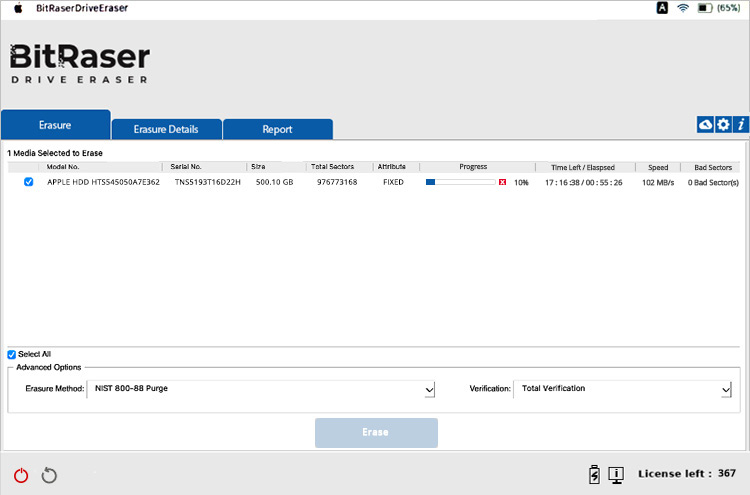Click the Attribute column header
Image resolution: width=750 pixels, height=495 pixels.
point(392,167)
